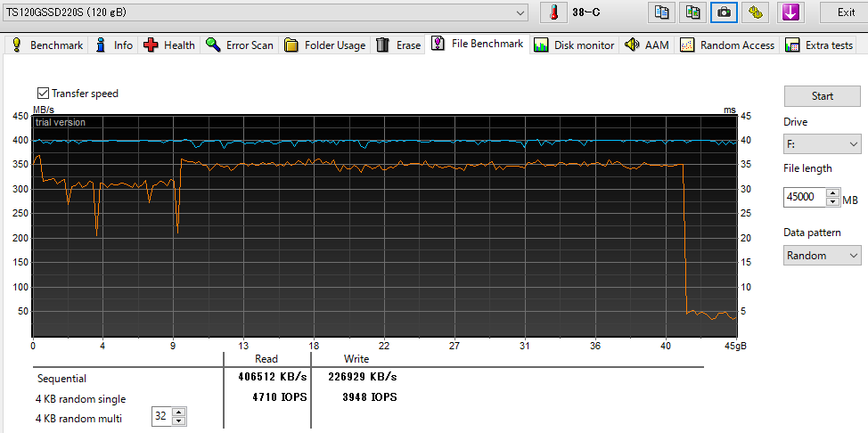868x433 pixels.
Task: Click the File Benchmark tab icon
Action: [x=438, y=43]
